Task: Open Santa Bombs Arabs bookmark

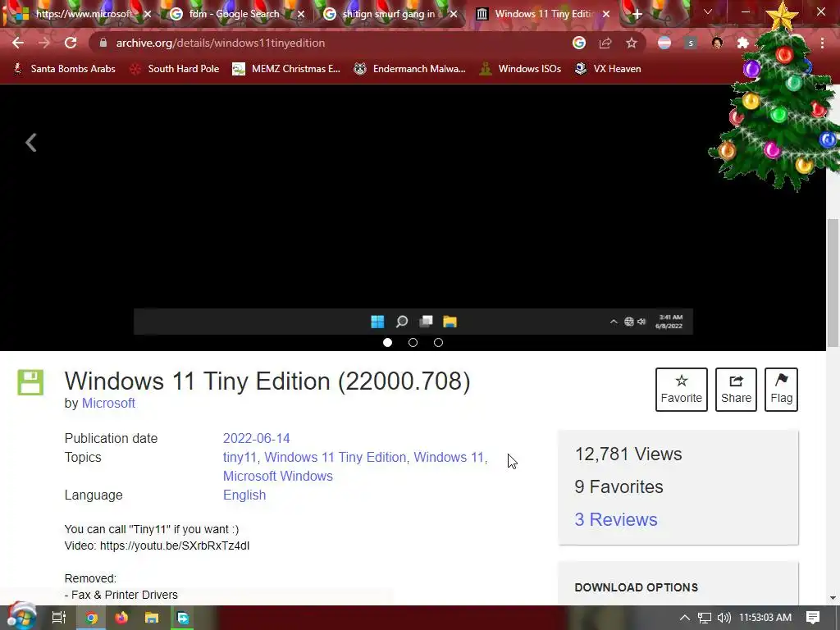Action: [65, 69]
